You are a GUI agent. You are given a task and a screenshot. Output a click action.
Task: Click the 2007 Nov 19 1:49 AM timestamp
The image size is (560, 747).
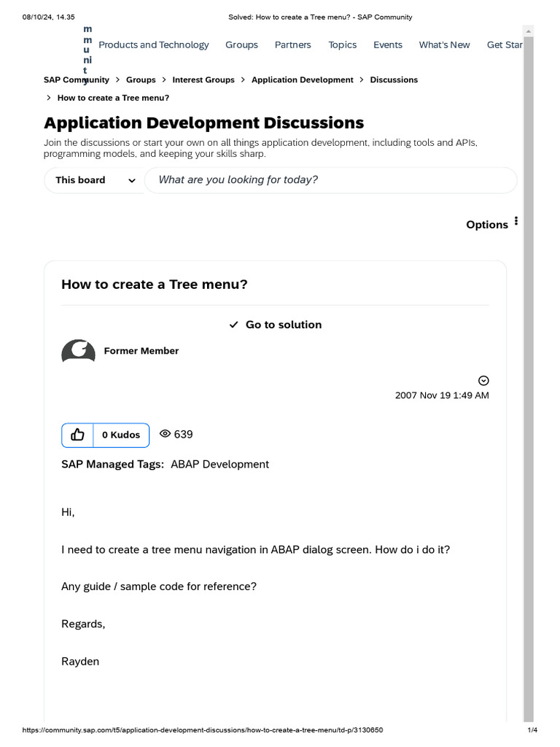(x=442, y=395)
